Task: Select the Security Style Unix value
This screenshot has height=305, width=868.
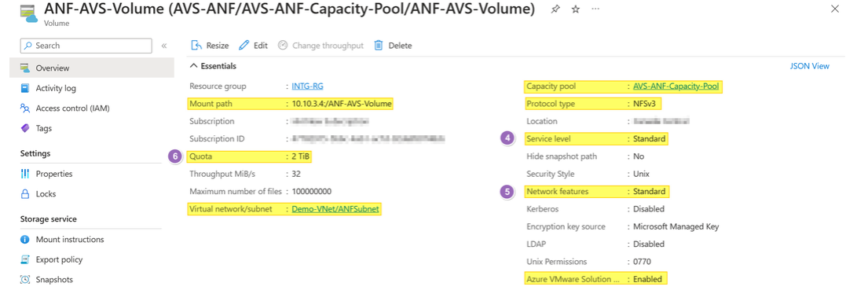Action: coord(642,174)
